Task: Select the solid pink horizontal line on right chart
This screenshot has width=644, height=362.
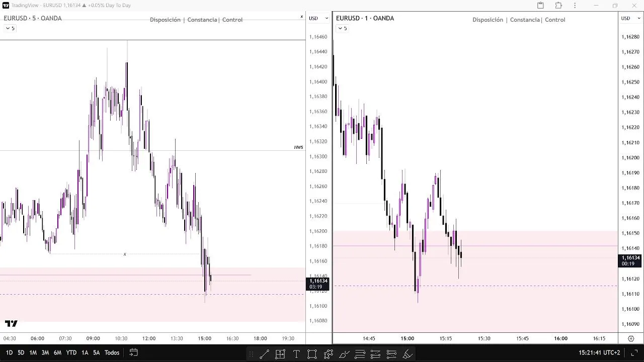Action: (x=475, y=246)
